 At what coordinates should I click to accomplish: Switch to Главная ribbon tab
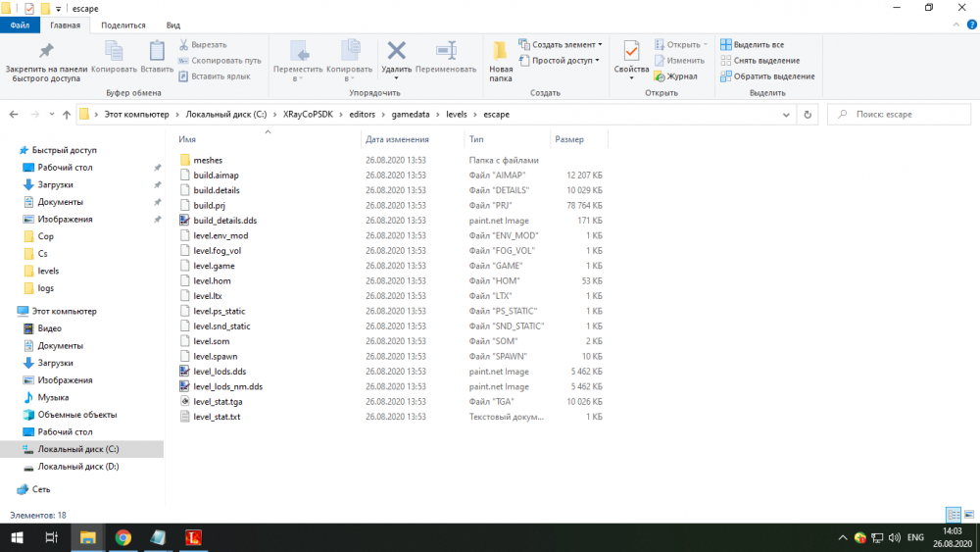(65, 25)
